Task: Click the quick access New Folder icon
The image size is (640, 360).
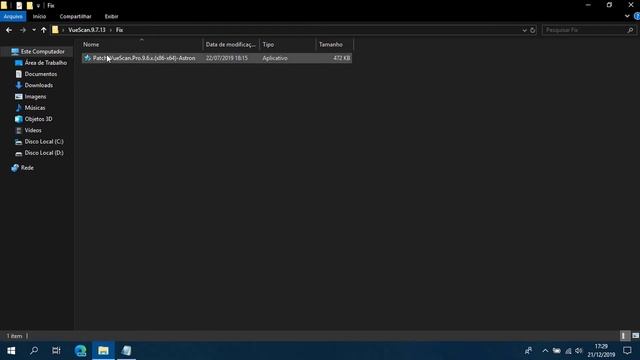Action: coord(30,6)
